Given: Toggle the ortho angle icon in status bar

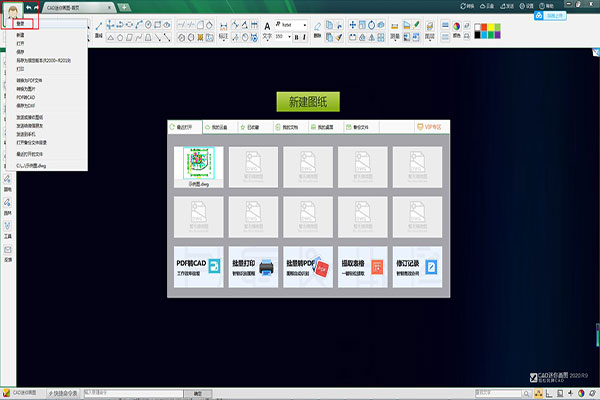Looking at the screenshot, I should 549,393.
